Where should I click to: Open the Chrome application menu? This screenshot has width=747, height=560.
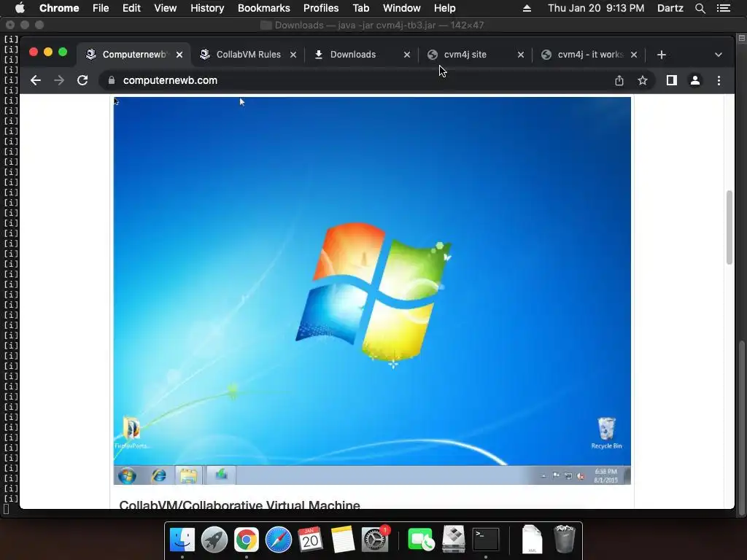click(x=59, y=8)
